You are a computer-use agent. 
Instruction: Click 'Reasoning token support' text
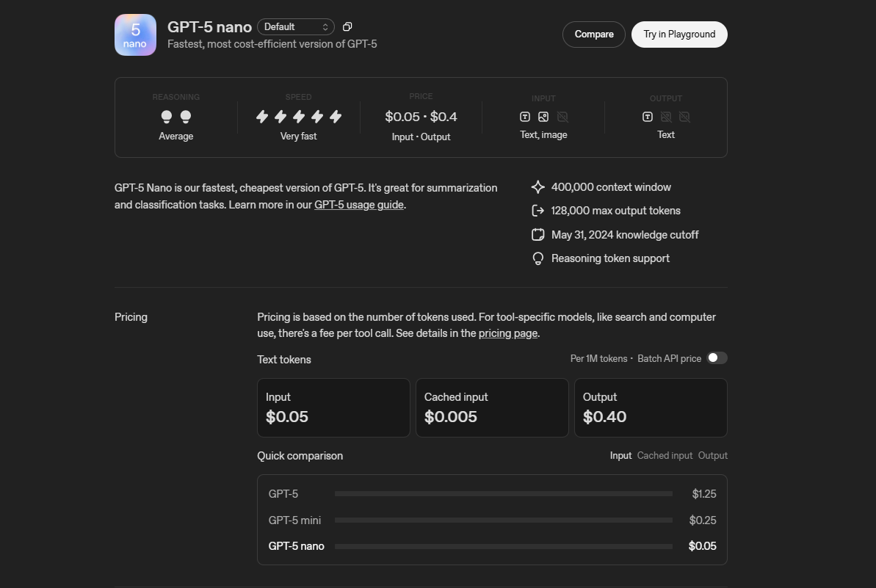tap(610, 258)
